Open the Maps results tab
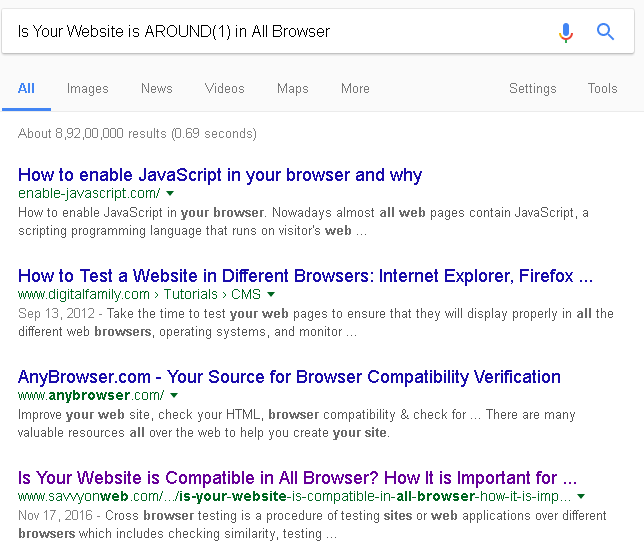Viewport: 644px width, 556px height. coord(292,88)
